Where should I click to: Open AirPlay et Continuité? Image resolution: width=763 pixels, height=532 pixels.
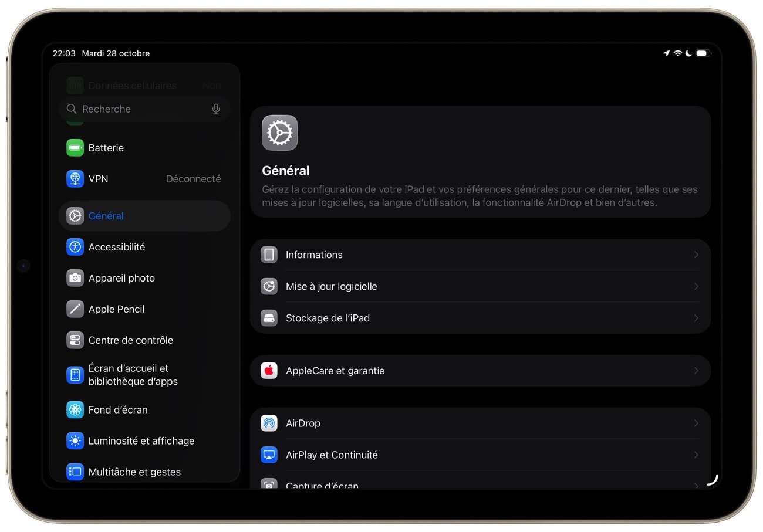click(x=332, y=455)
